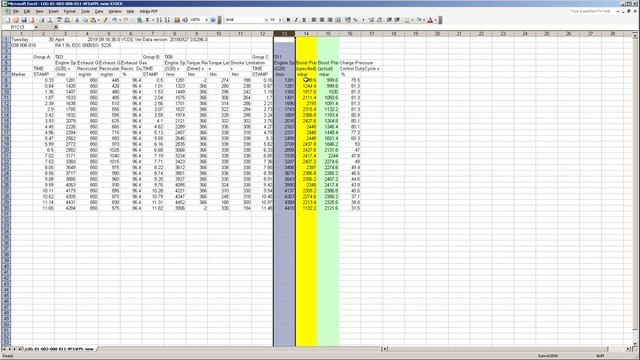Apply the red Font Color button
The height and width of the screenshot is (360, 640).
point(430,20)
